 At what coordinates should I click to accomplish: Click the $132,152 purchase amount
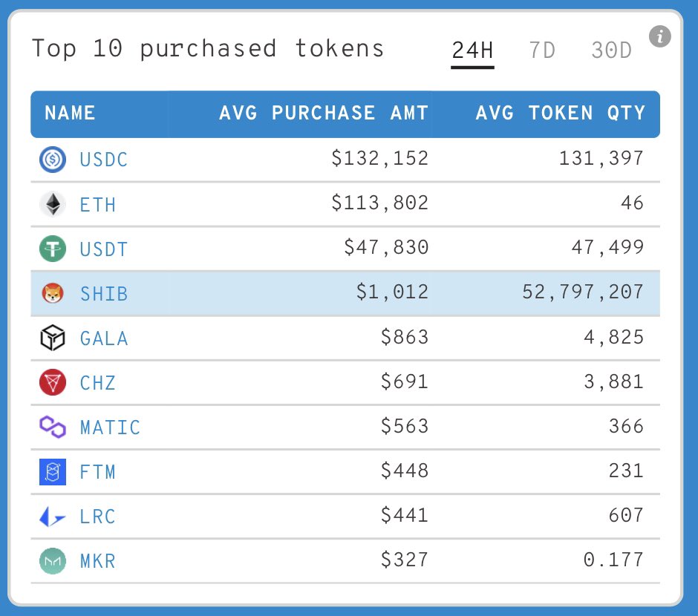pos(379,158)
